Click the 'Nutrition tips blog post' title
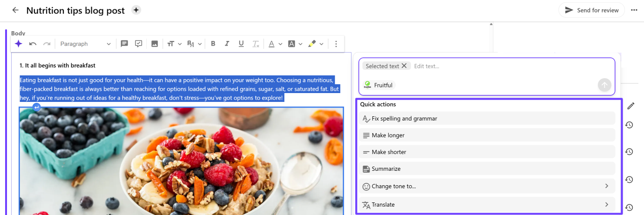Image resolution: width=644 pixels, height=215 pixels. pos(75,10)
